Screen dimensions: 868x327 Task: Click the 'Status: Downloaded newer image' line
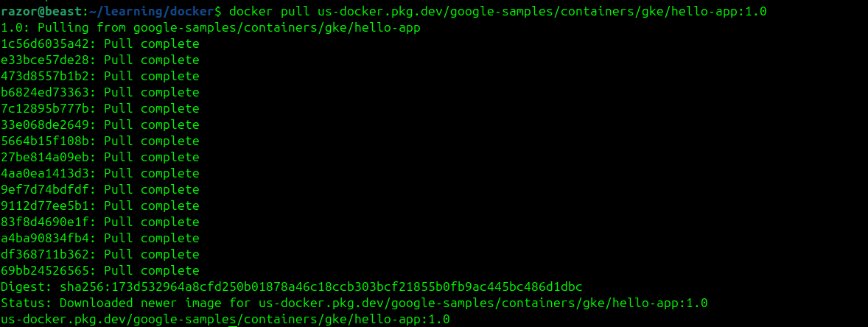[354, 303]
